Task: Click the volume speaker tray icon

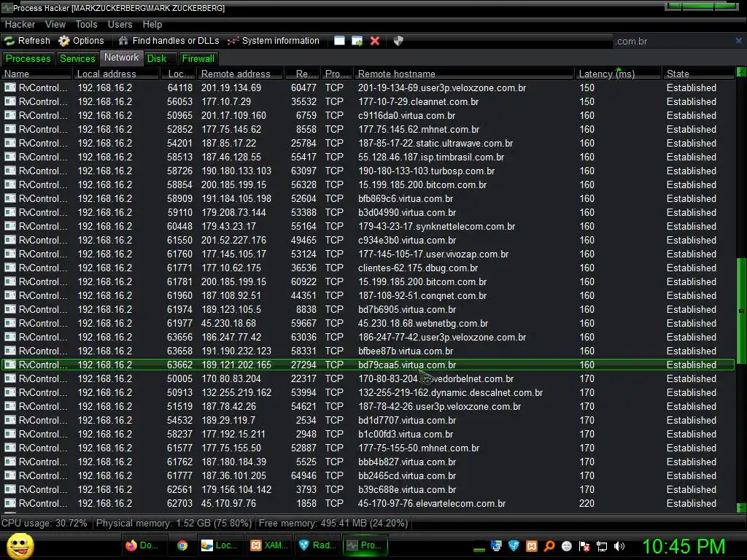Action: [619, 546]
